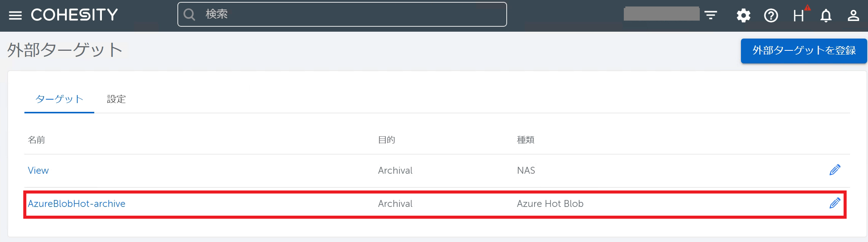Image resolution: width=868 pixels, height=242 pixels.
Task: Click the 目的 column header
Action: (x=386, y=140)
